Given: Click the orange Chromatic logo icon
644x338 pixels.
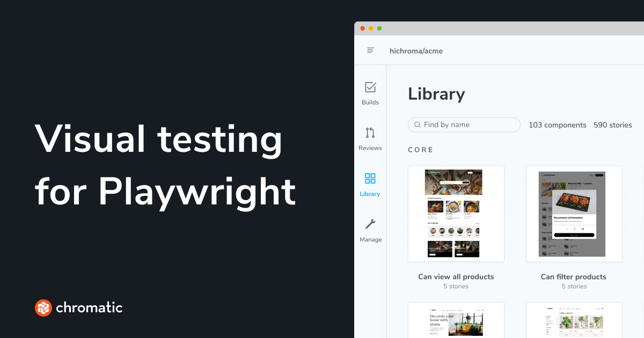Looking at the screenshot, I should pos(43,308).
